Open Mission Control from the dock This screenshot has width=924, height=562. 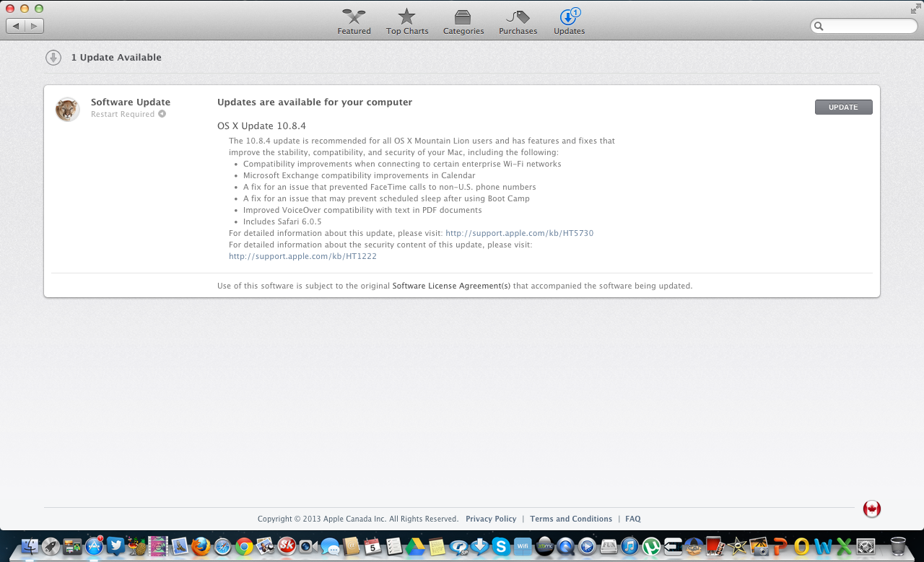coord(72,546)
